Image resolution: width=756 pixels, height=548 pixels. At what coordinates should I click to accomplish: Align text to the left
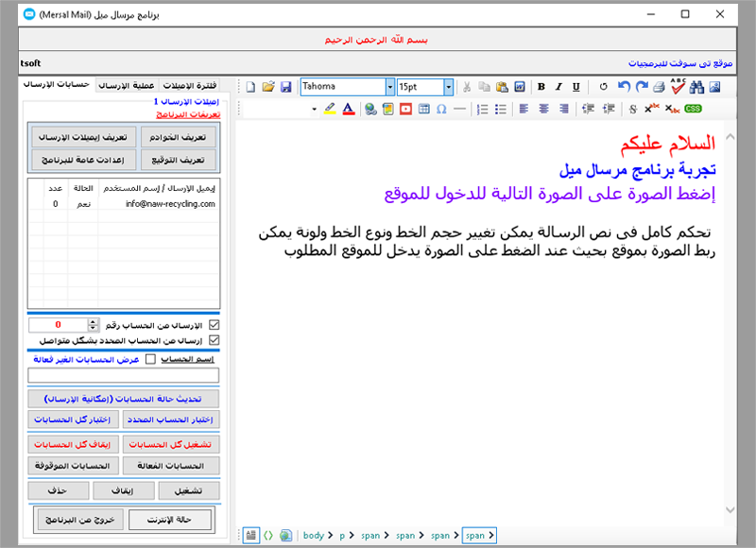tap(524, 109)
